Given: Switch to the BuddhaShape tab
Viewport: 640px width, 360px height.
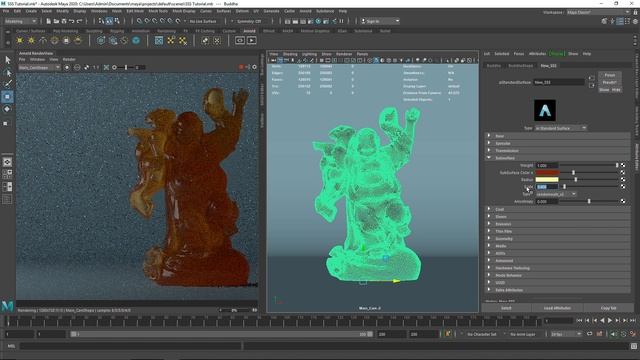Looking at the screenshot, I should pos(520,66).
